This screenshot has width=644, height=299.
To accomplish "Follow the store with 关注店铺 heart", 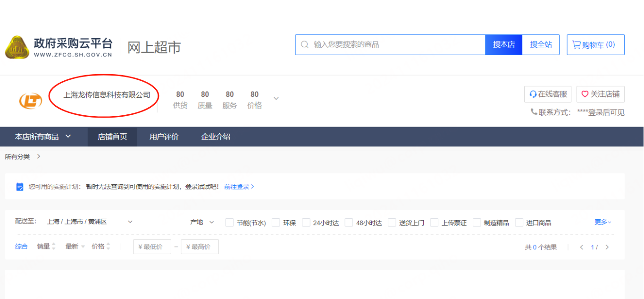I will click(600, 94).
